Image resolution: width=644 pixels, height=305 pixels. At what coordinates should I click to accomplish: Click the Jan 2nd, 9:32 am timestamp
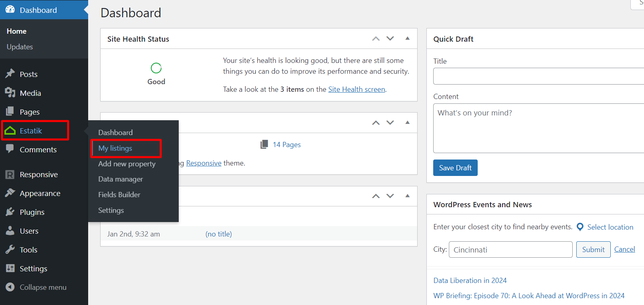coord(133,234)
